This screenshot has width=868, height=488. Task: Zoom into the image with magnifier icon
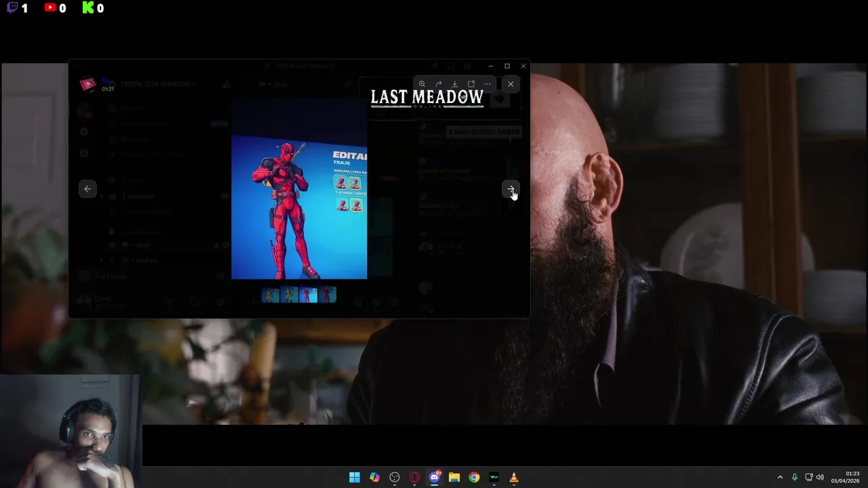[x=422, y=84]
